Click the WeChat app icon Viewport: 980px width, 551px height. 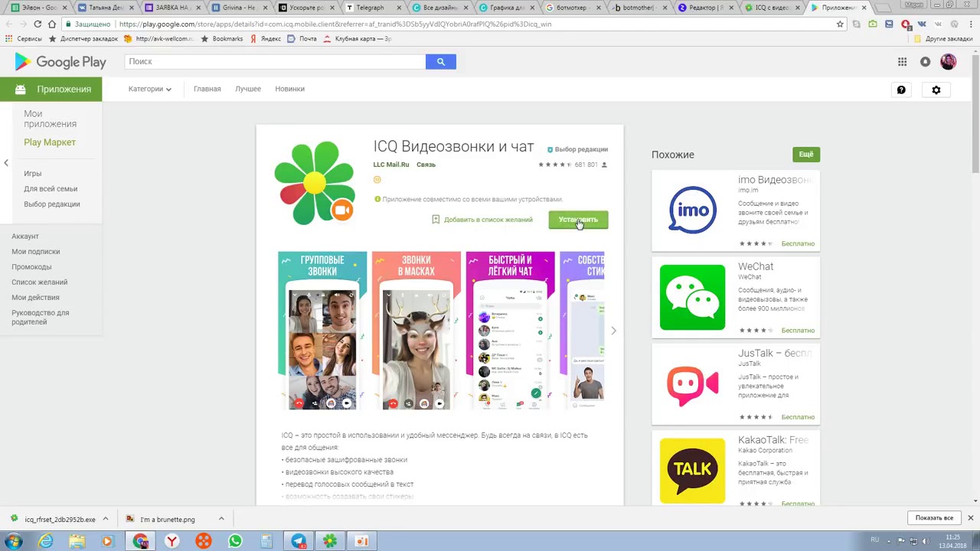[x=692, y=297]
